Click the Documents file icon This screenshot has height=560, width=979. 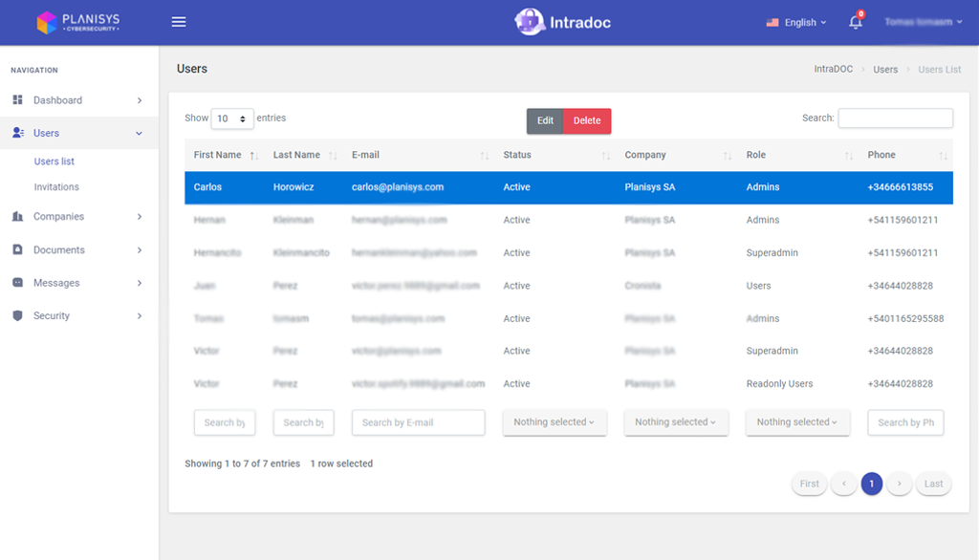click(17, 250)
